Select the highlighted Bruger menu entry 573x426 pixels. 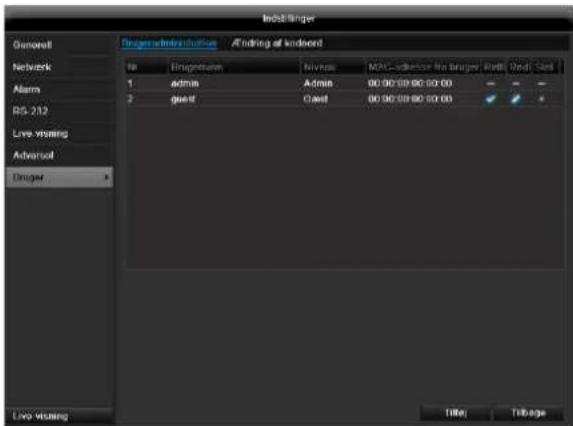(x=60, y=178)
